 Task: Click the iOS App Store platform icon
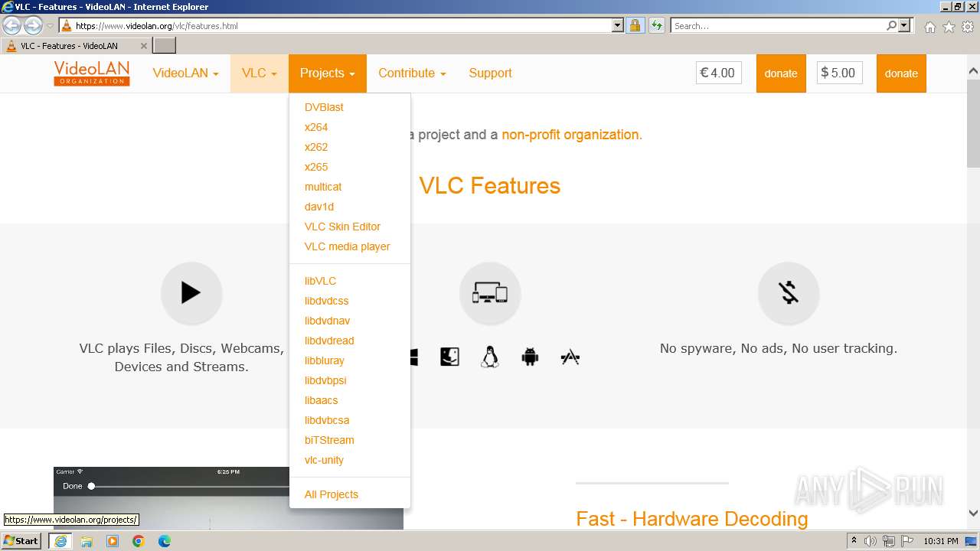[x=570, y=357]
